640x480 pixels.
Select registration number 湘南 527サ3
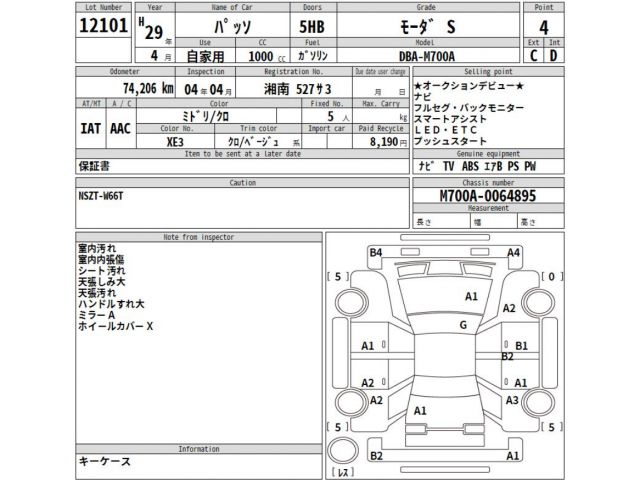[x=297, y=89]
